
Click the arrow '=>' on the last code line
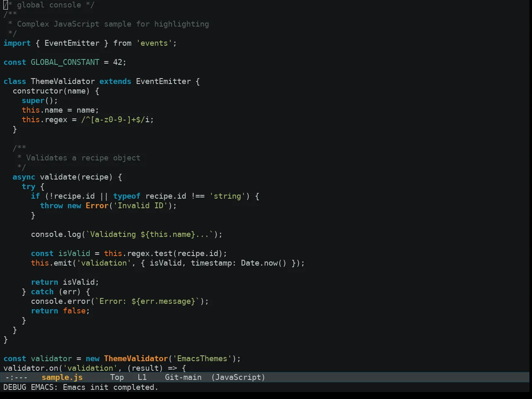[x=172, y=368]
